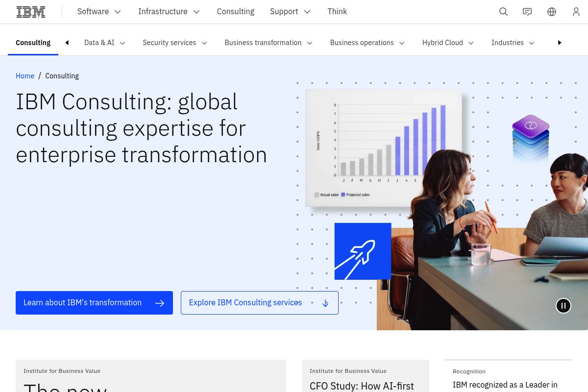The width and height of the screenshot is (588, 392).
Task: Open the Think link in top nav
Action: (x=337, y=12)
